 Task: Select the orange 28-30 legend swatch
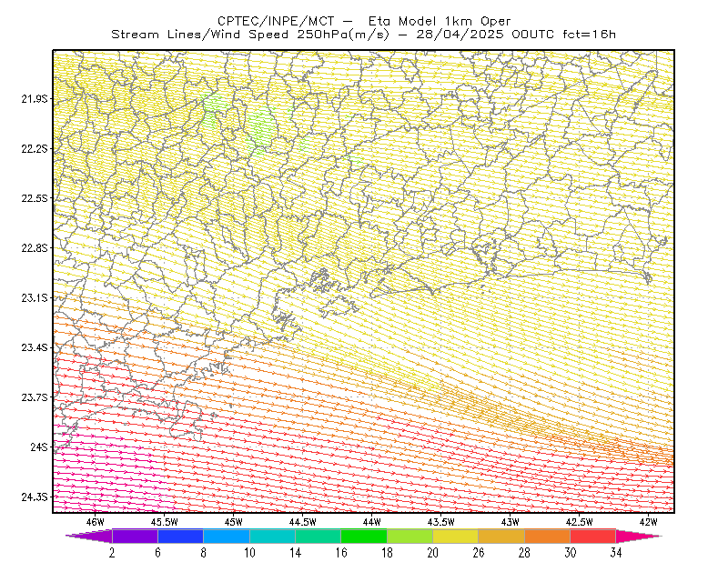tap(548, 536)
